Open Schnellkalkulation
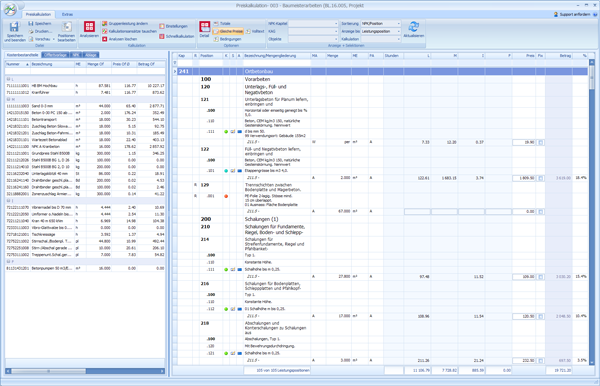Viewport: 600px width, 386px height. 177,36
